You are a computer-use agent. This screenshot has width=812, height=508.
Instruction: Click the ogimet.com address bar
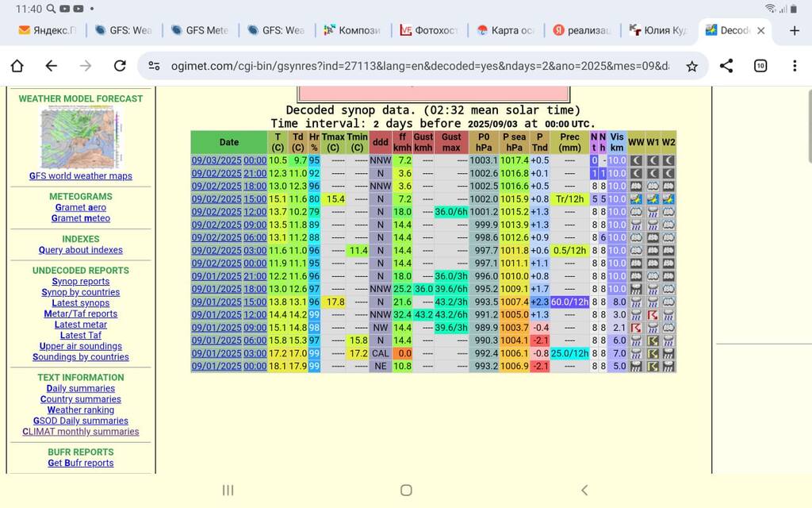[x=412, y=66]
